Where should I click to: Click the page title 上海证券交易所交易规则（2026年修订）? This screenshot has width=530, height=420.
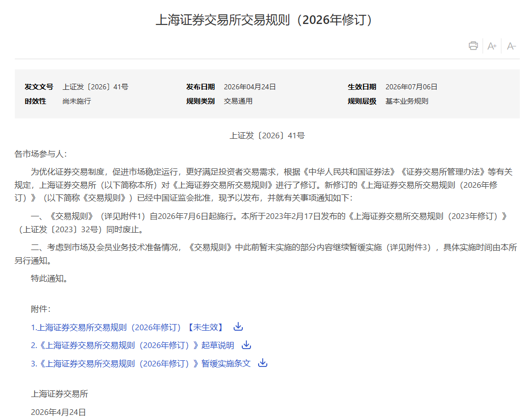coord(265,20)
